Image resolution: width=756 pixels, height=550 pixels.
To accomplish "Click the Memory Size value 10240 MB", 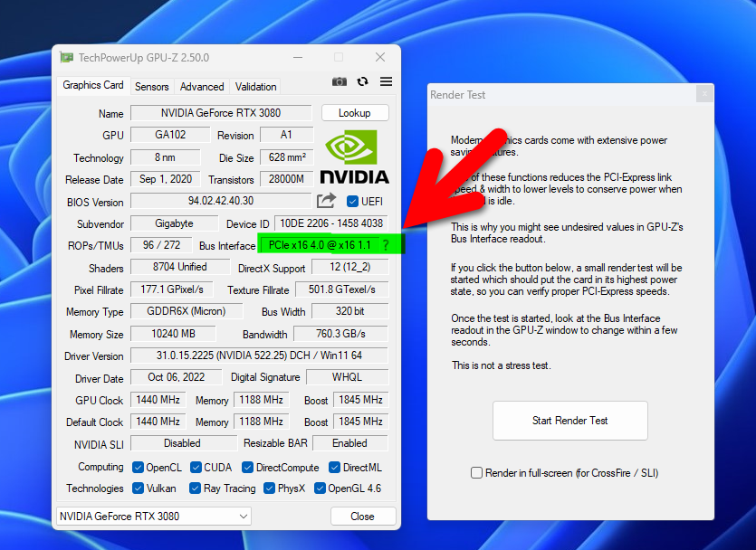I will (173, 333).
